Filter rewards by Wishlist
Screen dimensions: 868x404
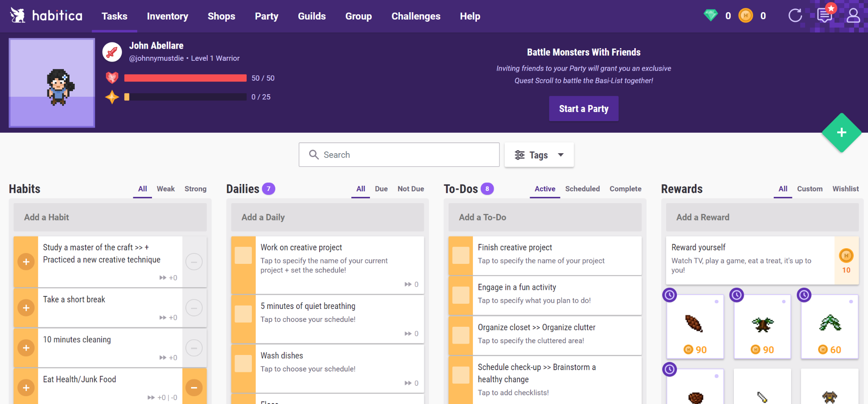pos(845,189)
